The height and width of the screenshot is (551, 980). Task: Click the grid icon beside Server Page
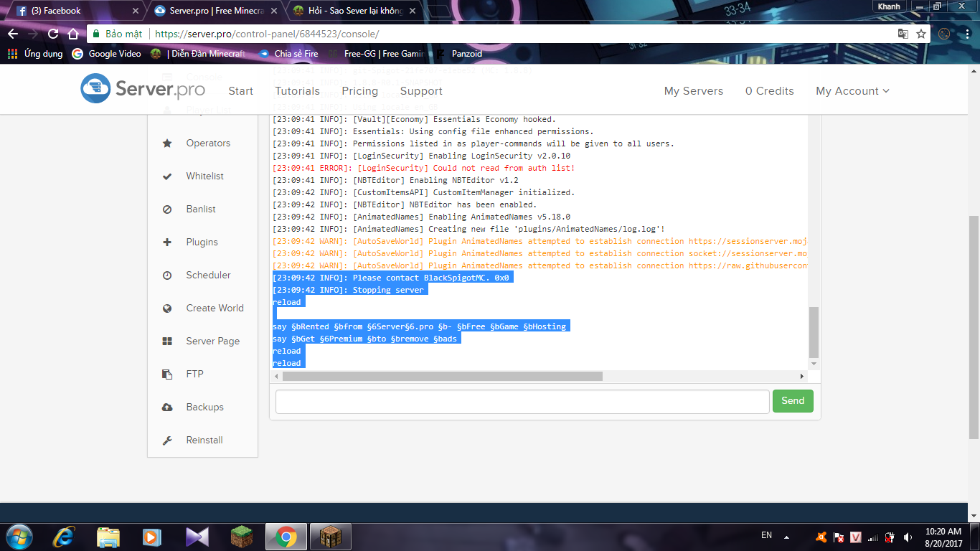point(167,342)
